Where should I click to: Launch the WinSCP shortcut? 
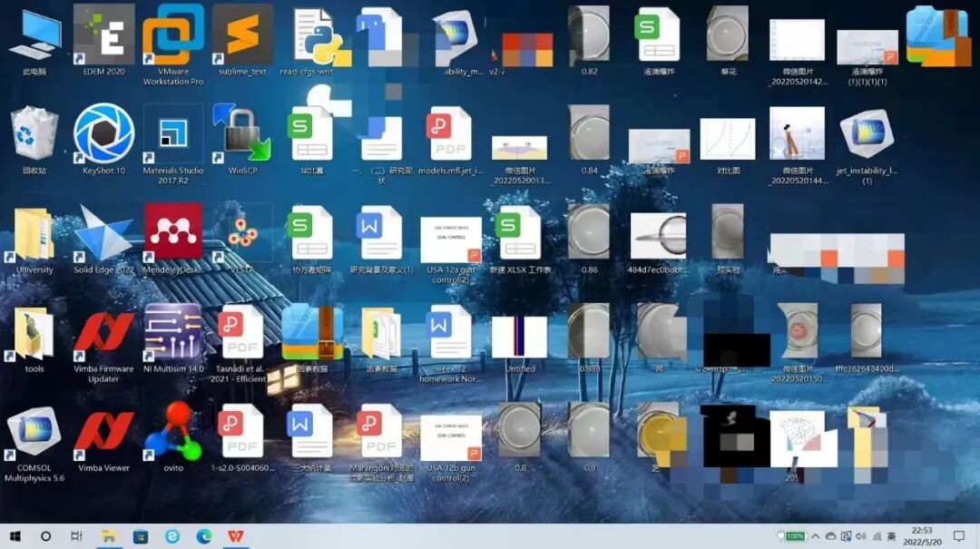pos(242,140)
